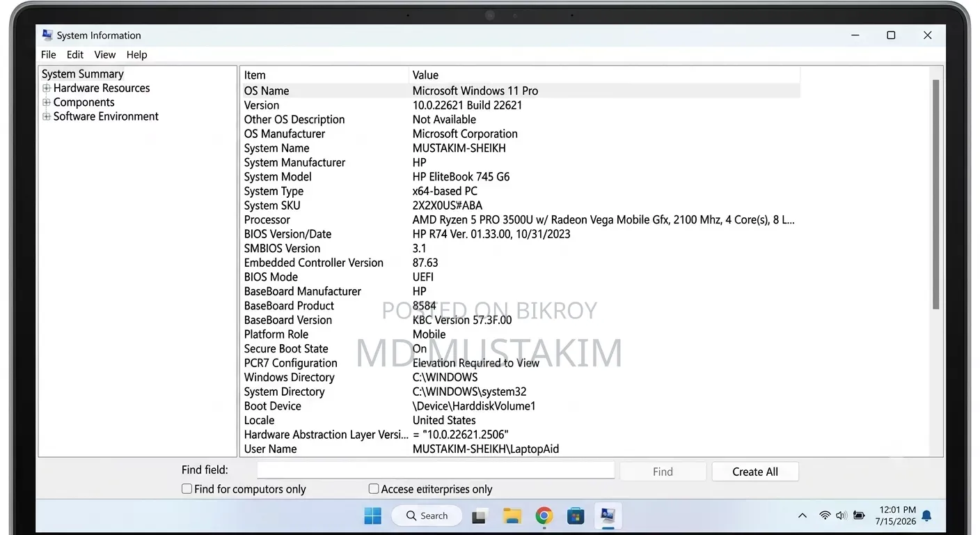
Task: Select the Windows Directory row
Action: tap(520, 378)
